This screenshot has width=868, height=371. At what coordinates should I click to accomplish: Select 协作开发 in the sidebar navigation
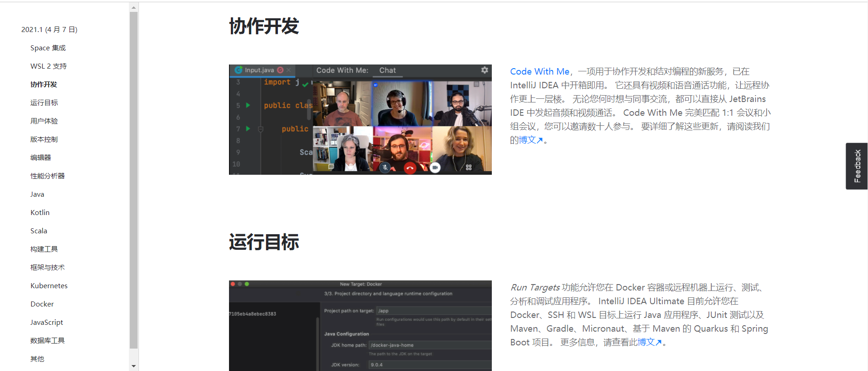[x=44, y=85]
